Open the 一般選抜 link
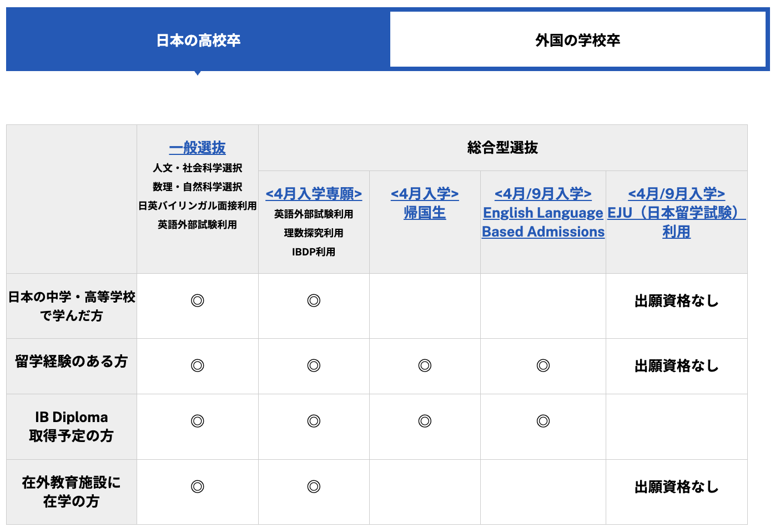The height and width of the screenshot is (532, 775). click(x=198, y=148)
